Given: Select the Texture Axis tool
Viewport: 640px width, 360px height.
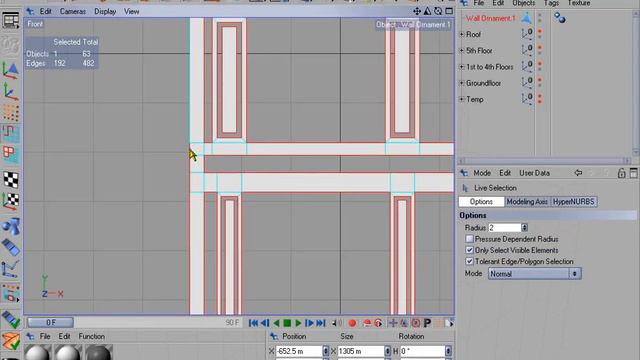Looking at the screenshot, I should (x=10, y=201).
